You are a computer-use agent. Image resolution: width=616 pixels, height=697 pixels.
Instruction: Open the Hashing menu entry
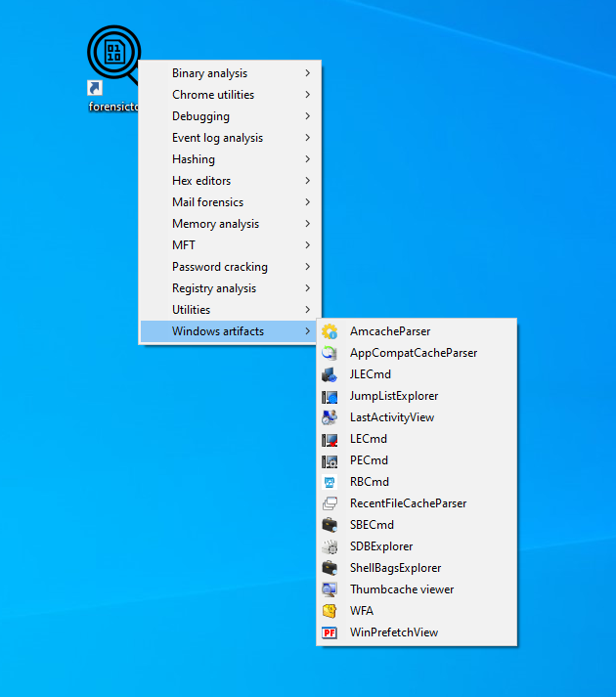(x=230, y=159)
